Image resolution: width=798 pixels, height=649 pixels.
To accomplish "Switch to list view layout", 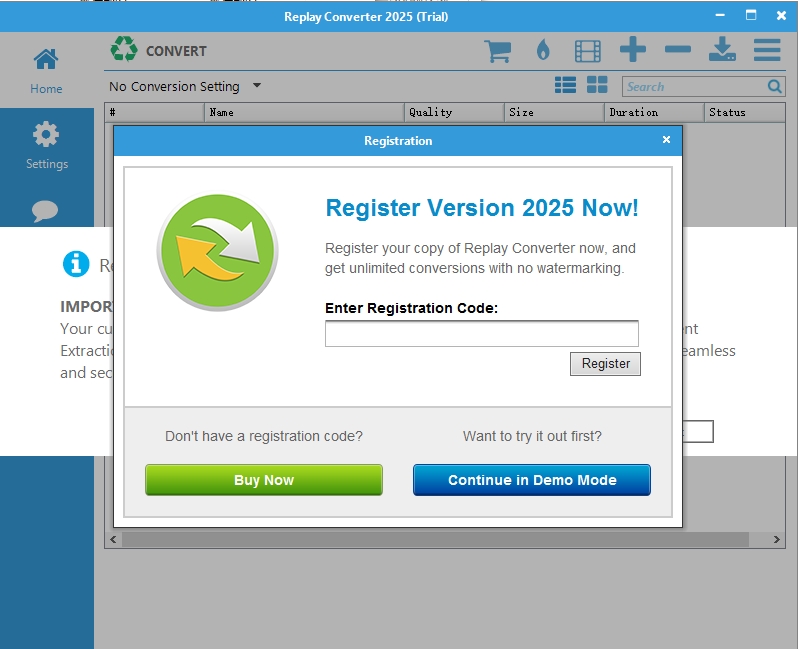I will [566, 86].
